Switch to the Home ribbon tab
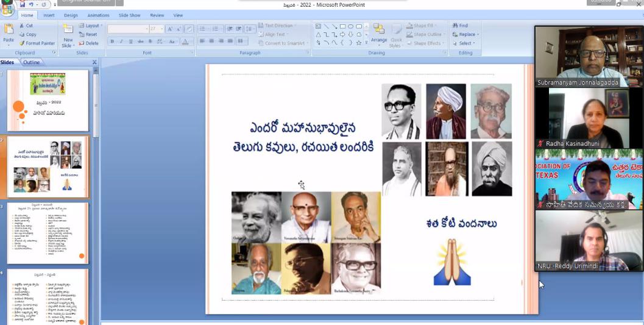This screenshot has width=644, height=325. 27,15
